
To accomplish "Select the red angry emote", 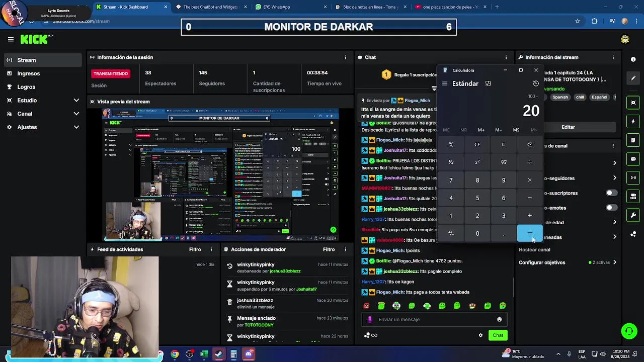I will (x=366, y=306).
